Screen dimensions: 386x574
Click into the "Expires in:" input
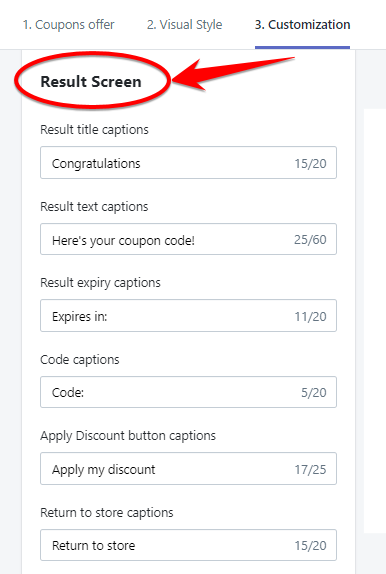[188, 316]
